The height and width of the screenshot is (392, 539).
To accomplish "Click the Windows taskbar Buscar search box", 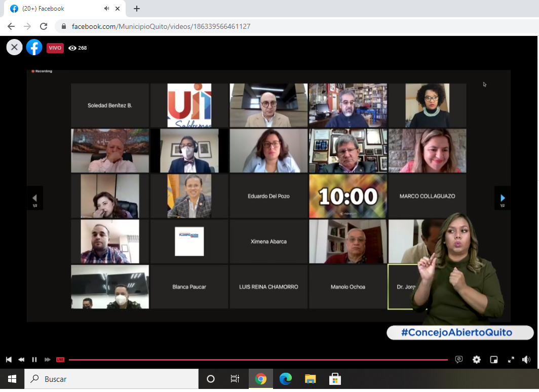I will point(111,379).
